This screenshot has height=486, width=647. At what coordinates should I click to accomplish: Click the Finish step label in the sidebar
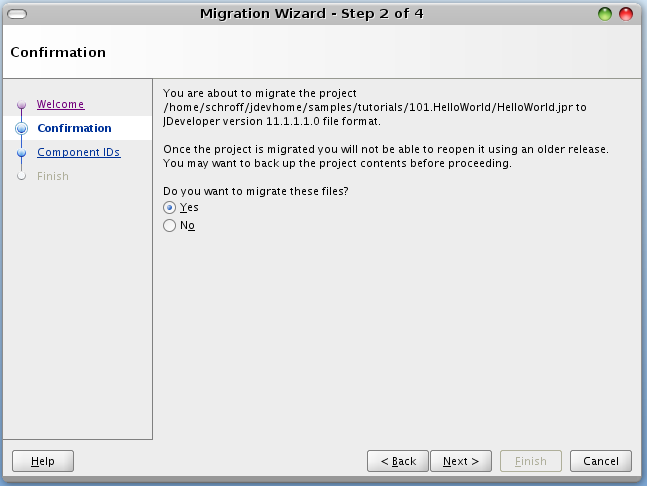[53, 176]
